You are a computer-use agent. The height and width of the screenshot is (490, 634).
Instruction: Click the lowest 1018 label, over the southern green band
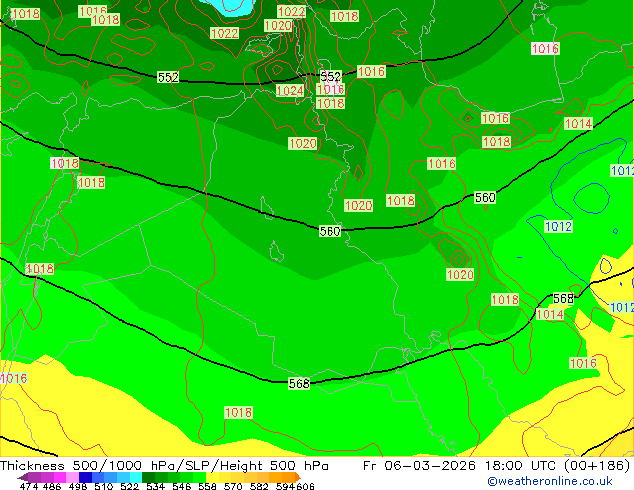239,412
